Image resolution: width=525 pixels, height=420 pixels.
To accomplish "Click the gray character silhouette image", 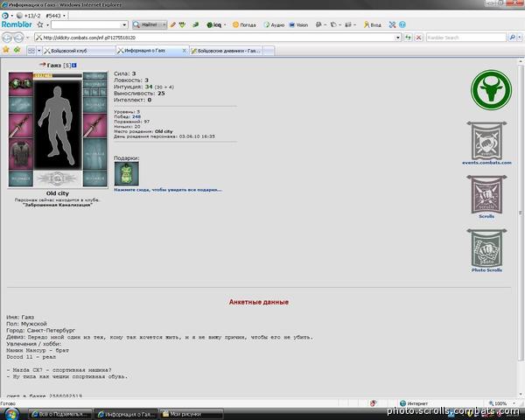I will 58,125.
